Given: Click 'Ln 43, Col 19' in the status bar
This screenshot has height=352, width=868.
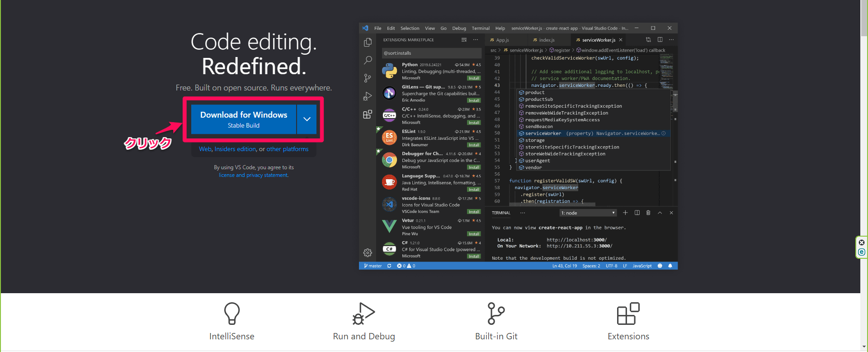Looking at the screenshot, I should 565,266.
